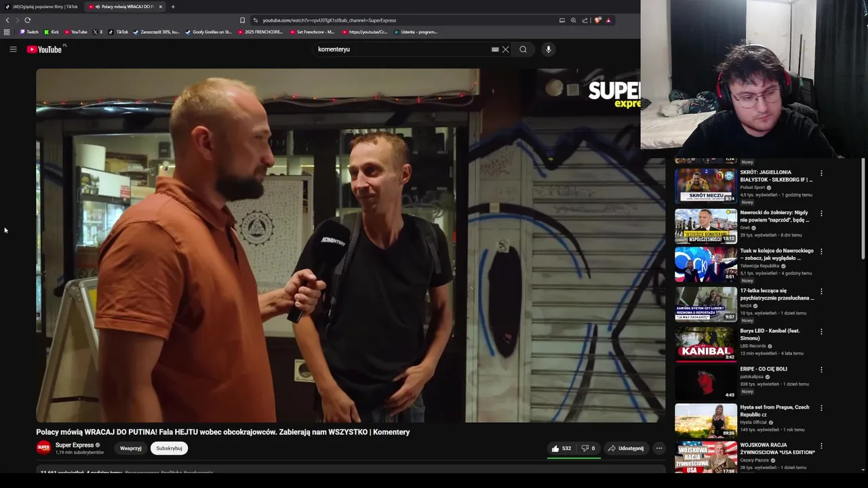Open options menu for Nawrocki do żołnierzy video
Screen dimensions: 868x488
click(x=821, y=213)
